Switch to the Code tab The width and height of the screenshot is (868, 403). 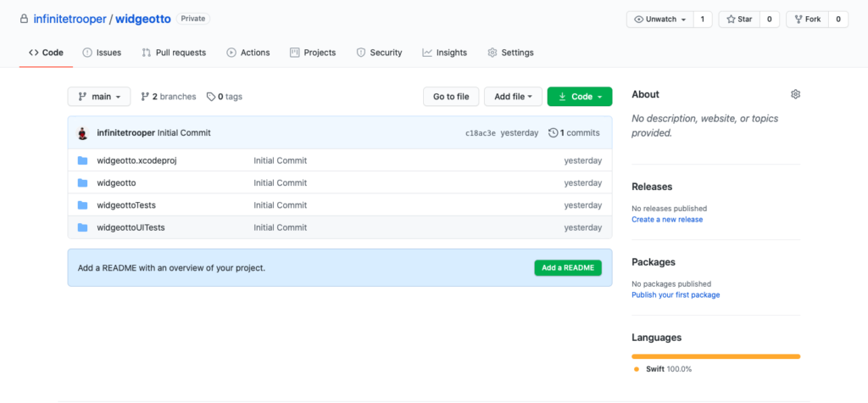coord(46,53)
